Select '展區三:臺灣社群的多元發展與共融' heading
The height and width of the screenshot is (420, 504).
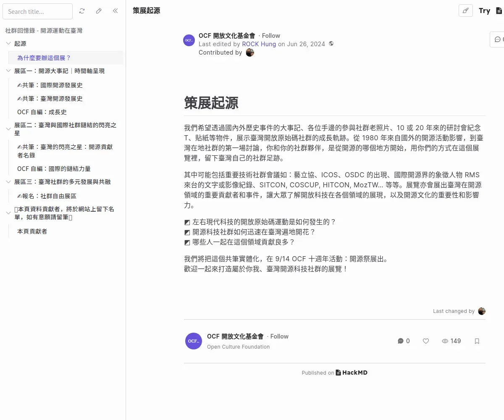[x=63, y=182]
